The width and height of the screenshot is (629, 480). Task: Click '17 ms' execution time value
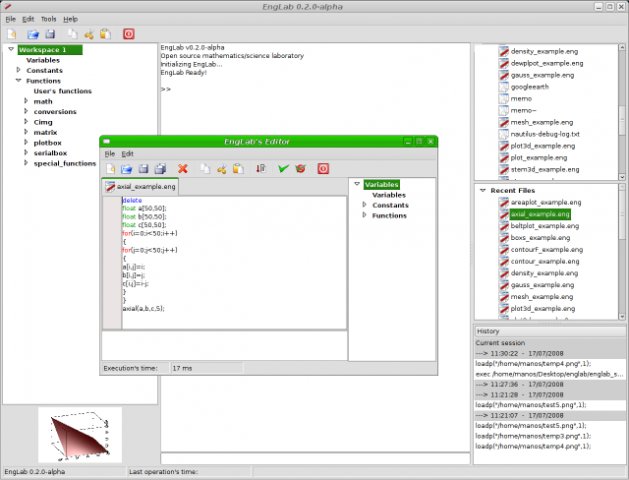[183, 368]
